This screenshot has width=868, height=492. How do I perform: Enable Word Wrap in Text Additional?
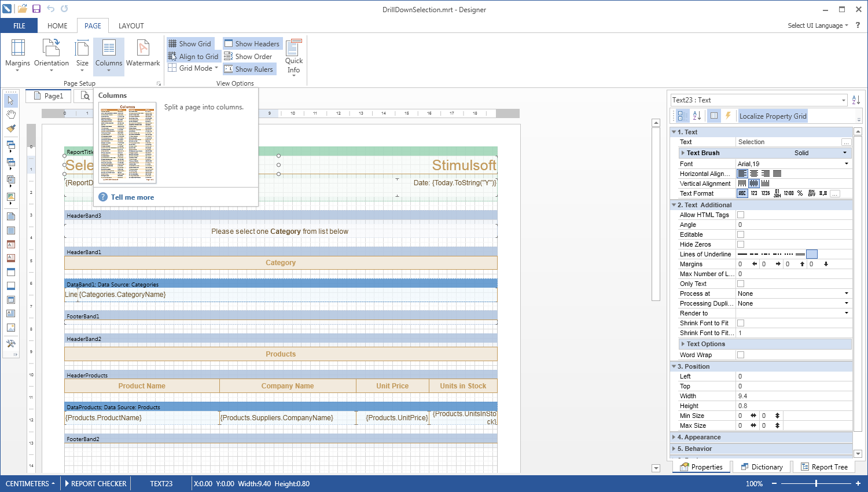click(x=740, y=355)
